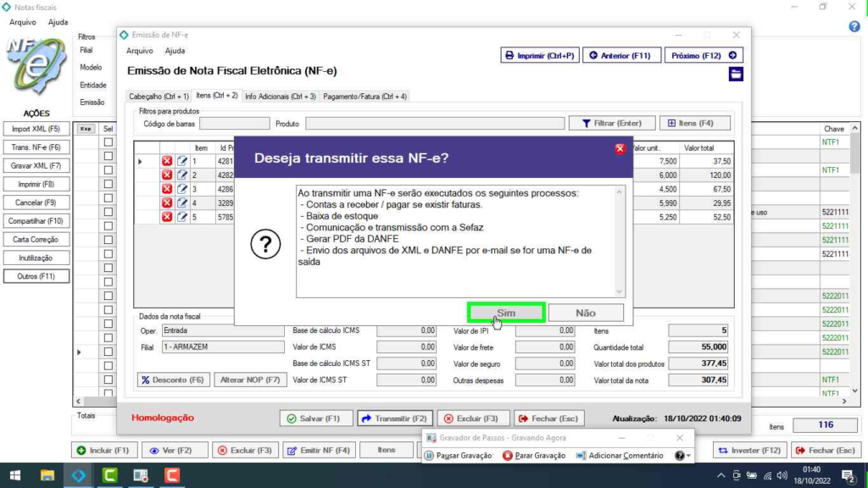Confirm transmission by clicking Sim
The height and width of the screenshot is (488, 868).
pyautogui.click(x=506, y=313)
